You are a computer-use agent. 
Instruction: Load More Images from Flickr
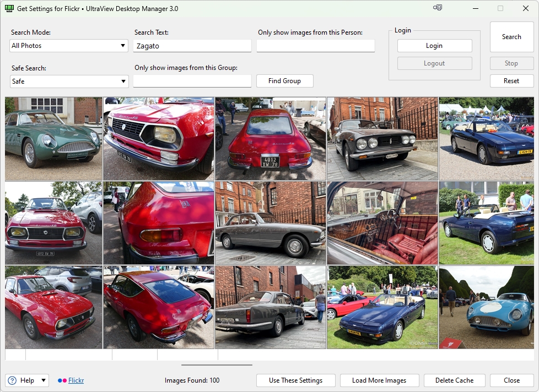tap(379, 380)
